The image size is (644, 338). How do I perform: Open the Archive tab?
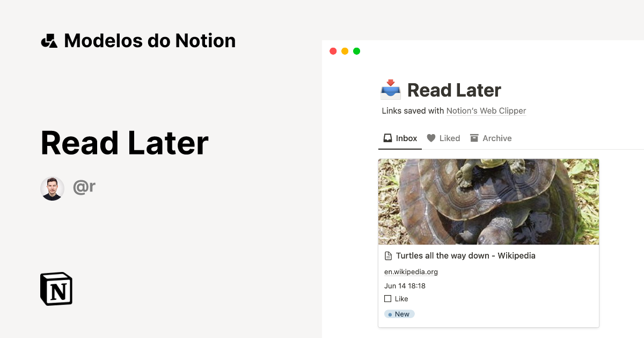click(496, 138)
